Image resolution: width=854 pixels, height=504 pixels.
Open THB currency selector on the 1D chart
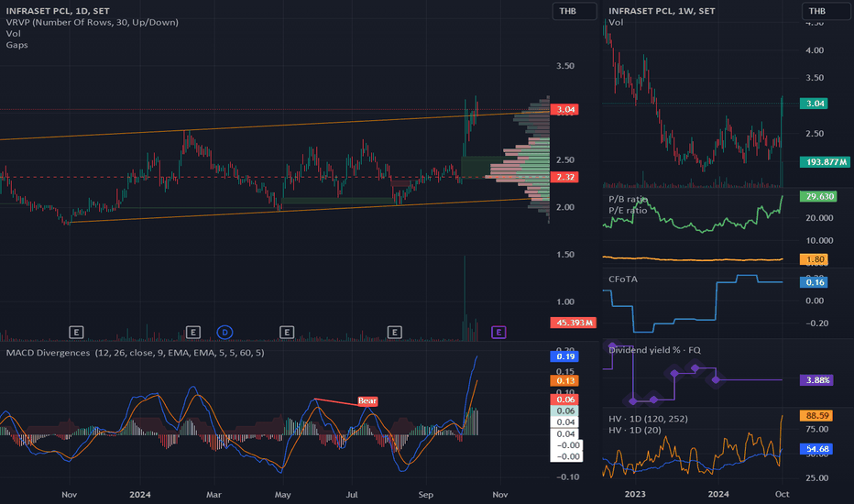tap(575, 11)
